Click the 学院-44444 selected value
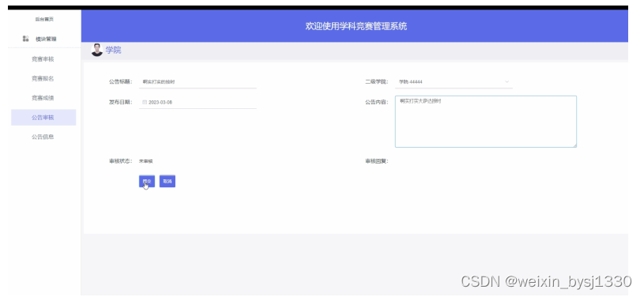644x297 pixels. coord(410,81)
